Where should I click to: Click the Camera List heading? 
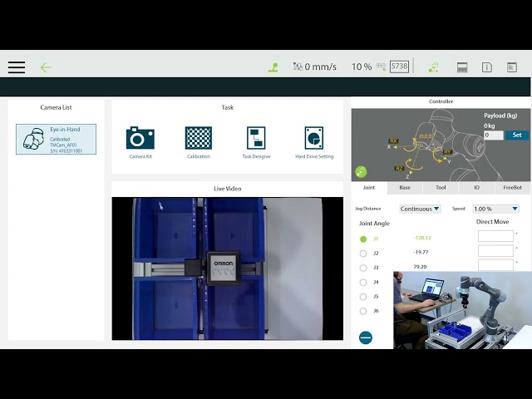(56, 107)
